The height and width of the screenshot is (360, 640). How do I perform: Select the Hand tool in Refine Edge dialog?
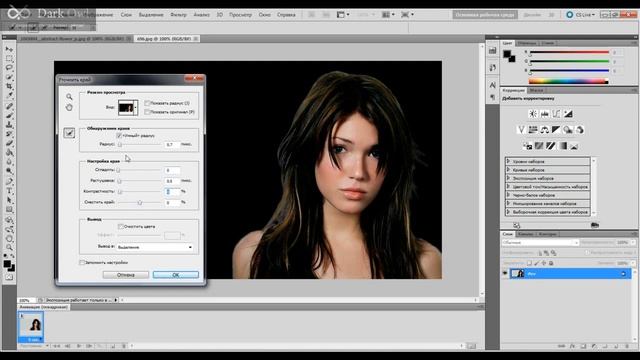click(x=69, y=107)
